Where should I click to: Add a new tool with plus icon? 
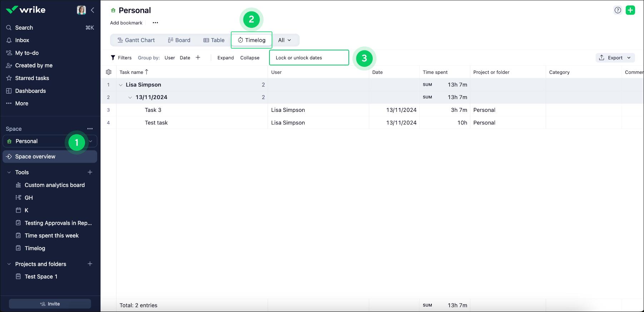tap(90, 172)
